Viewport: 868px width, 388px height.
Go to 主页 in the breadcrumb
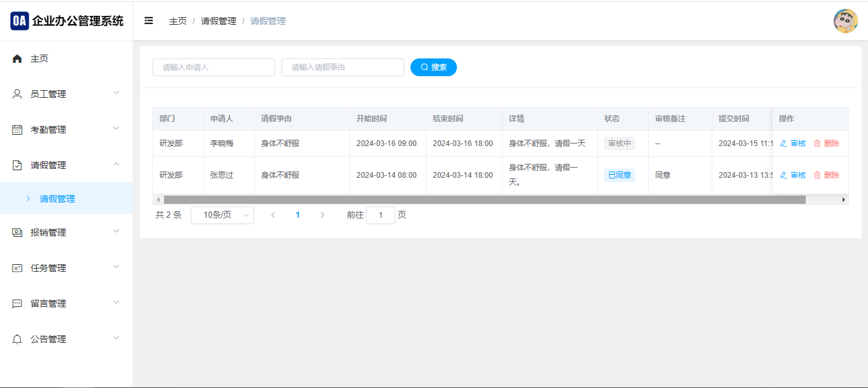coord(178,21)
